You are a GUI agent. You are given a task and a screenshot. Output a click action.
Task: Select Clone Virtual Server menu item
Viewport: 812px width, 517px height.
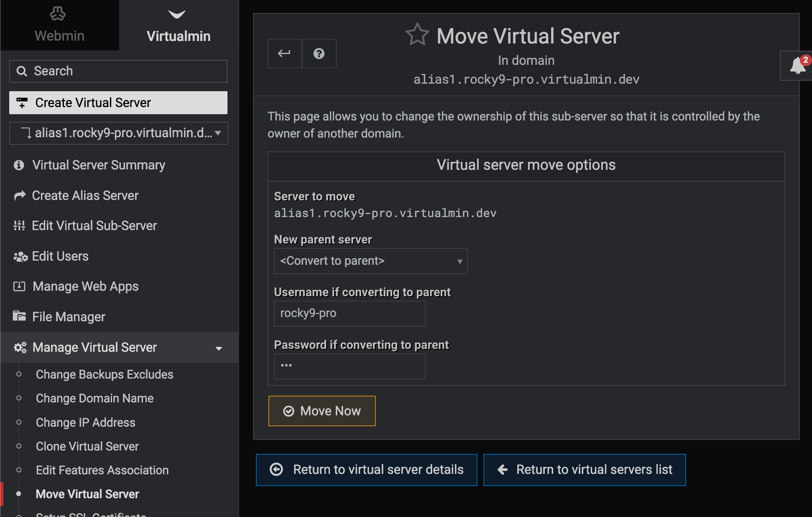coord(87,446)
